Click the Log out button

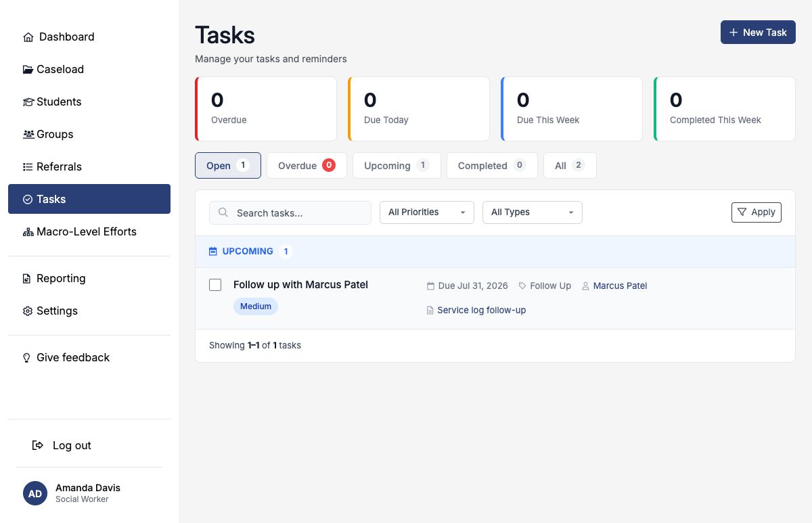89,445
